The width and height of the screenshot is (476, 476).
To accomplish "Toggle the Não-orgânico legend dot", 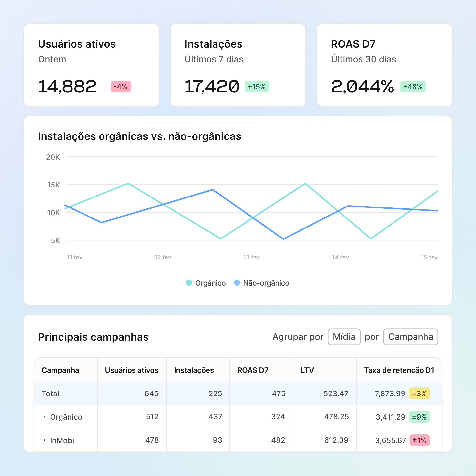I will pos(237,283).
